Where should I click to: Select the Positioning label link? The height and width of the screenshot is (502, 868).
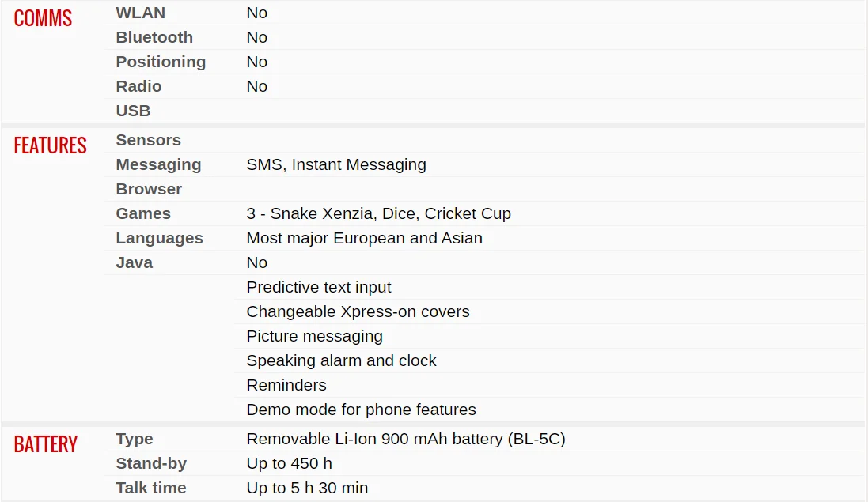pyautogui.click(x=161, y=62)
